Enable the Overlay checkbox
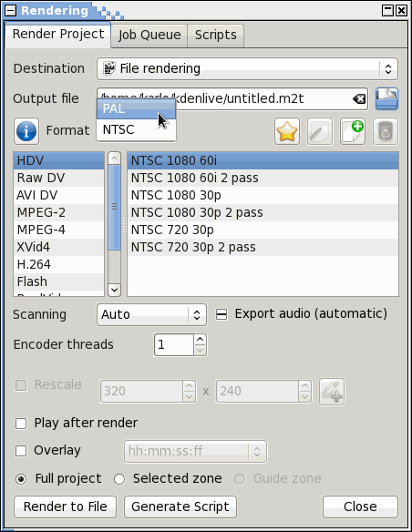 point(21,451)
